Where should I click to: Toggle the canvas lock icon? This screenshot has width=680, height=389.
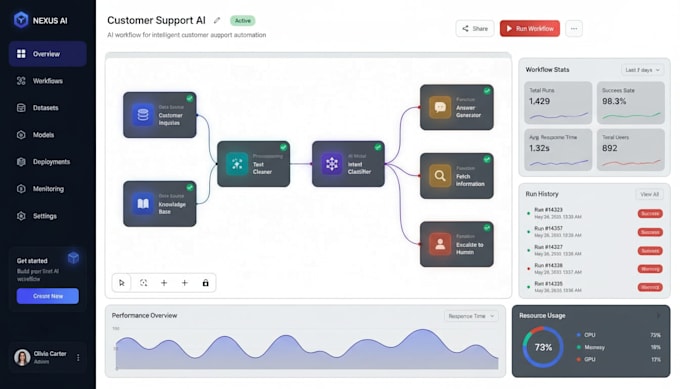pos(206,283)
